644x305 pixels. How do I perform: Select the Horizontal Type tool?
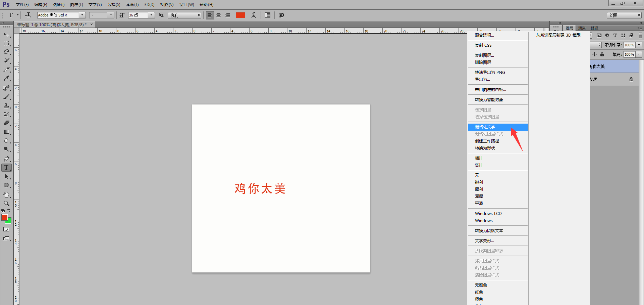6,168
